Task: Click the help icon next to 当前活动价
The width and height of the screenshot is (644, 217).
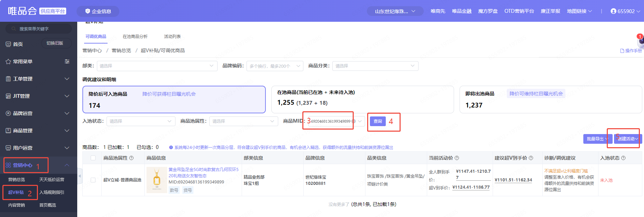Action: click(x=457, y=158)
